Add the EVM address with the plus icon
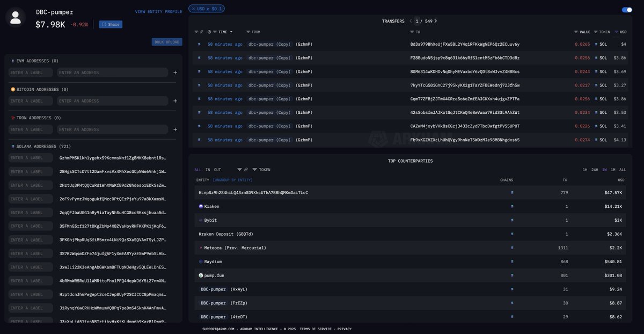 pos(175,72)
